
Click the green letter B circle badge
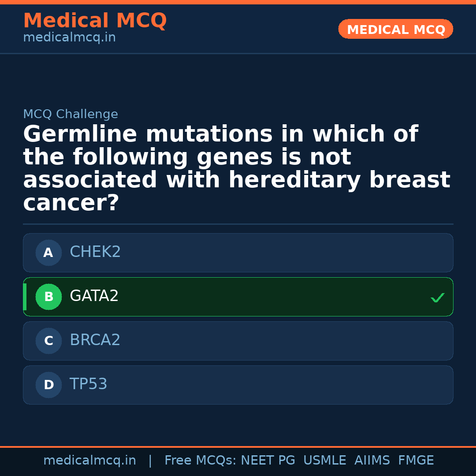pos(48,297)
